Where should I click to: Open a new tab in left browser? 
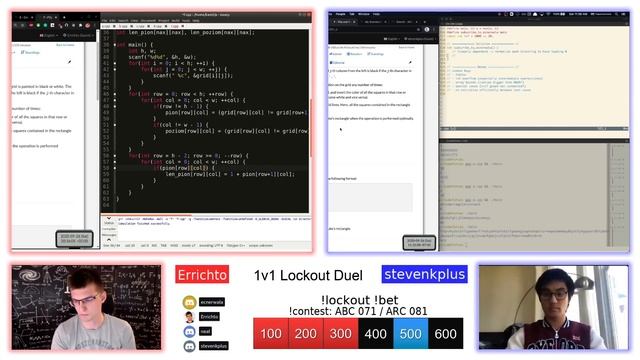point(64,18)
